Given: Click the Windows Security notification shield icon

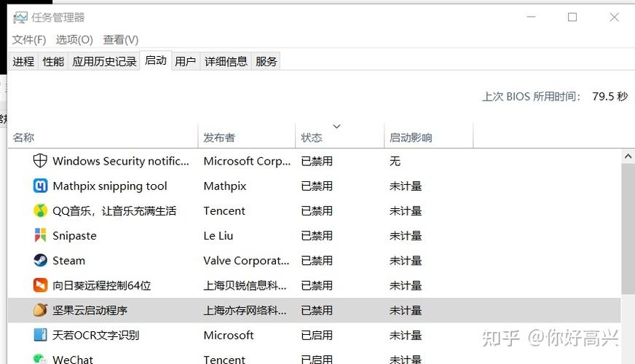Looking at the screenshot, I should 39,161.
